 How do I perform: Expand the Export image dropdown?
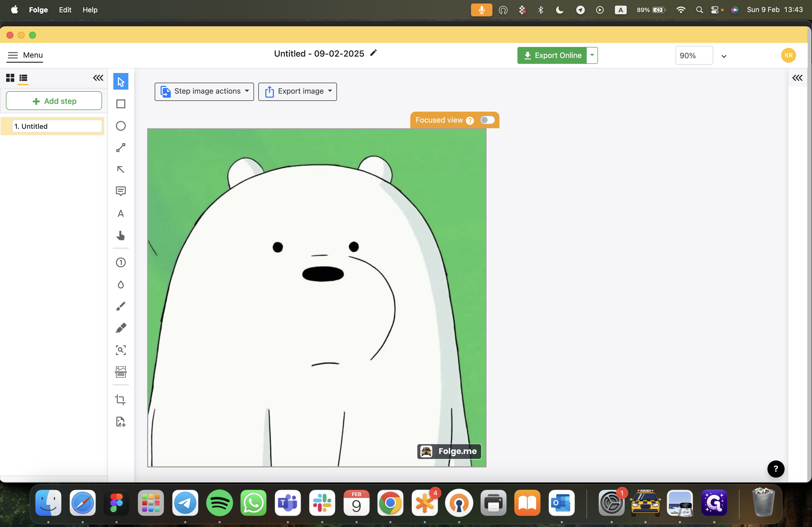[x=298, y=91]
